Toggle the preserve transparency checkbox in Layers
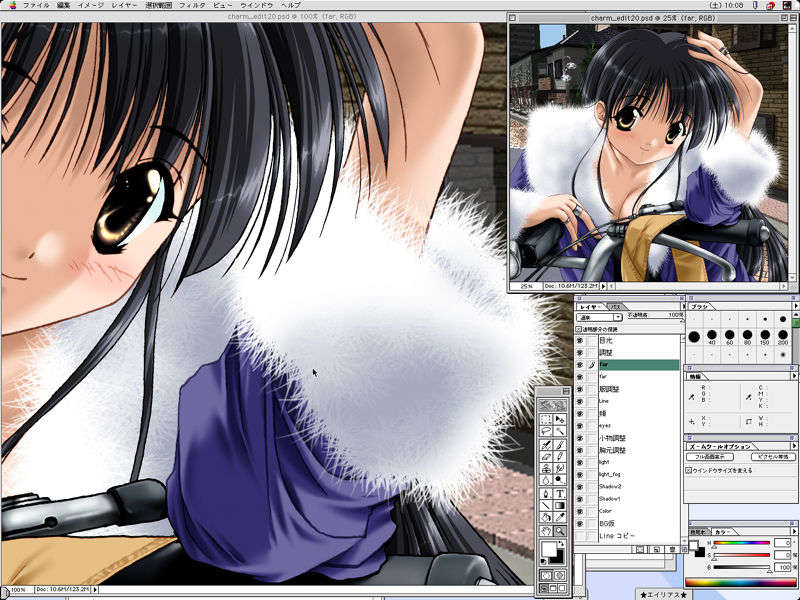 pyautogui.click(x=579, y=329)
